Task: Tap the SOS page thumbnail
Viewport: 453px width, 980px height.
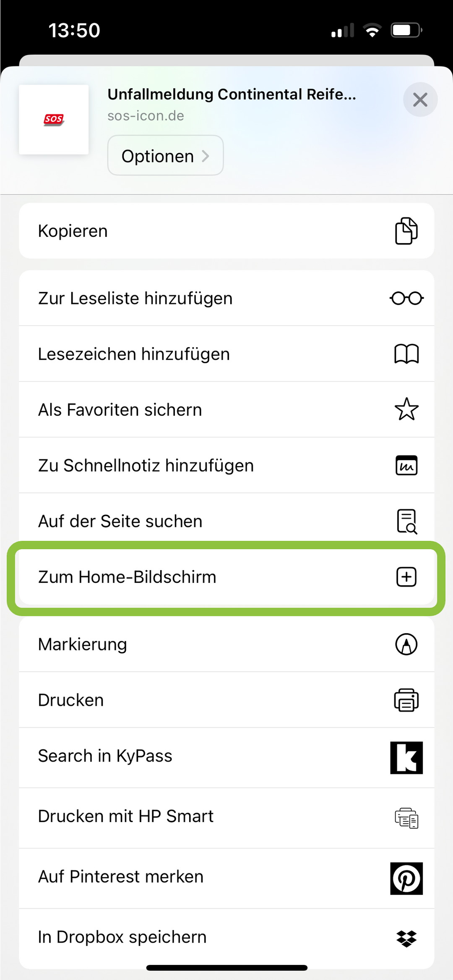Action: pos(54,120)
